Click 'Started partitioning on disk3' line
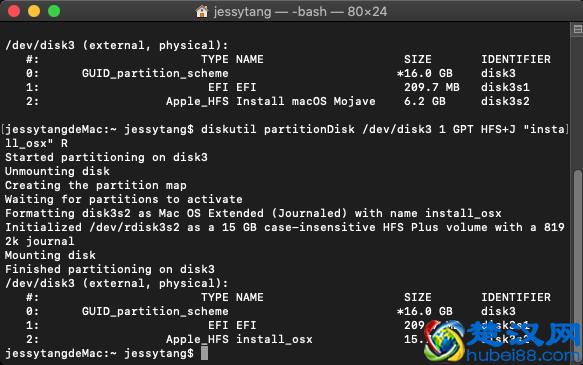This screenshot has width=583, height=365. coord(106,157)
